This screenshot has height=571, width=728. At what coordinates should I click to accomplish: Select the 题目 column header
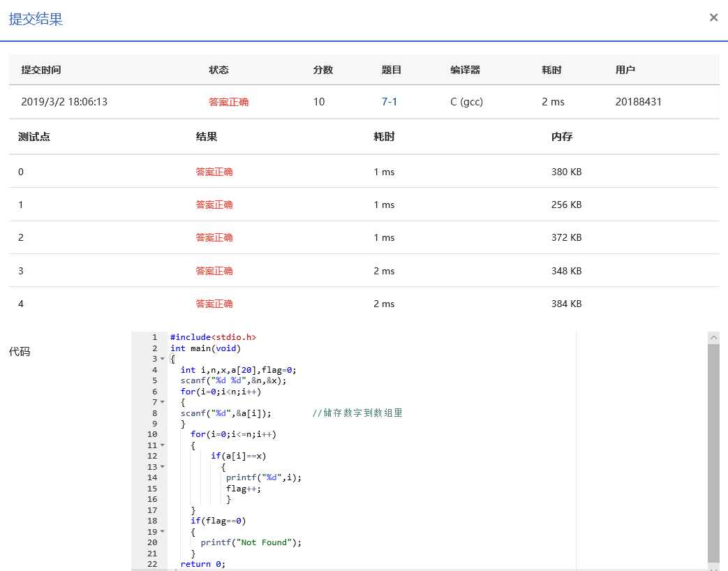pyautogui.click(x=392, y=70)
